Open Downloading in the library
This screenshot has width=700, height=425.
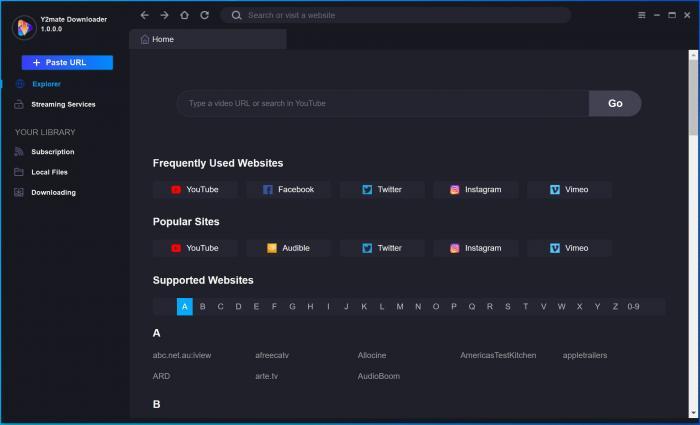pos(54,192)
